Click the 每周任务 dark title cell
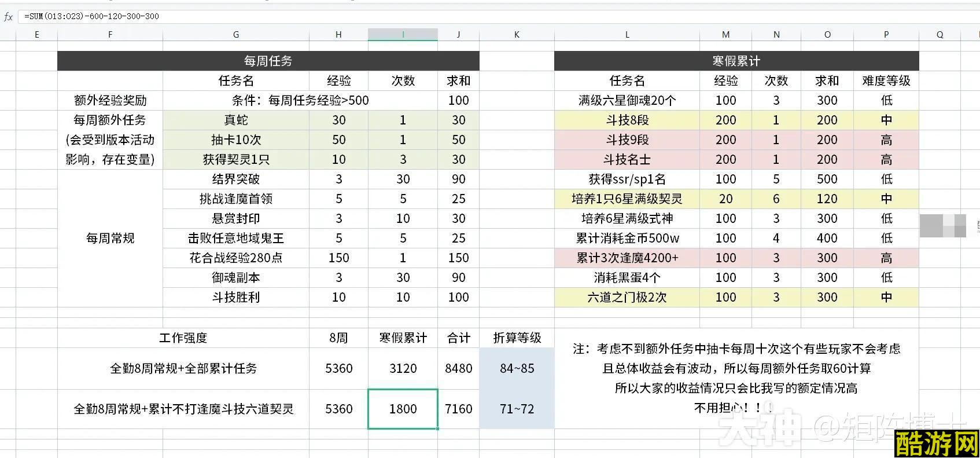980x458 pixels. (268, 61)
